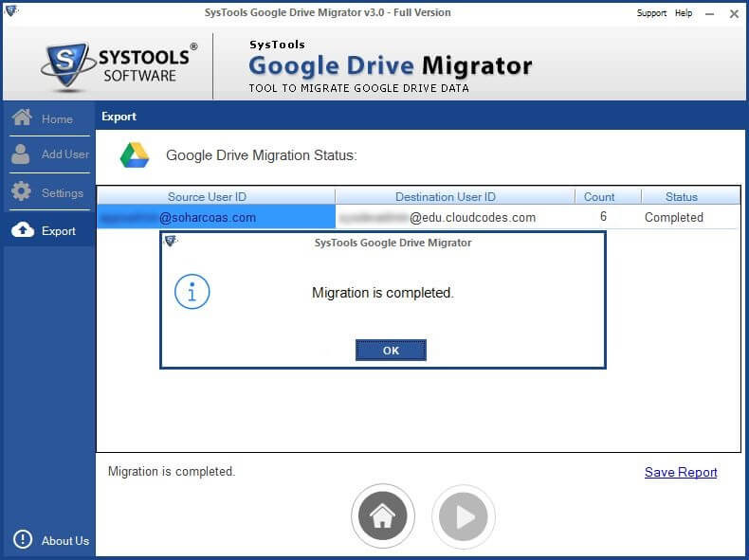Click the About Us exclamation icon
749x560 pixels.
tap(23, 539)
